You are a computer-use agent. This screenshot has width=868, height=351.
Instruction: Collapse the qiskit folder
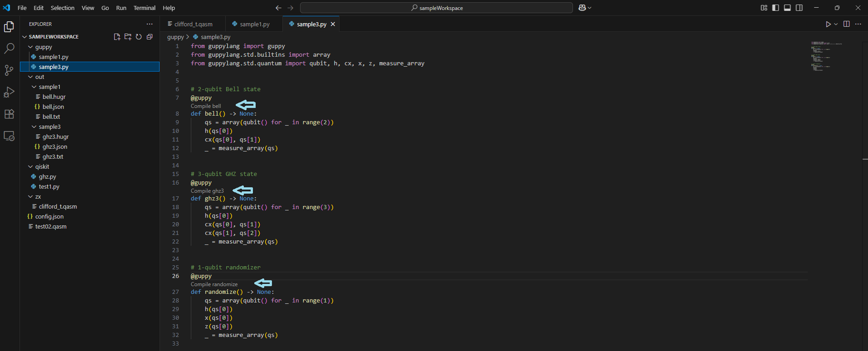pyautogui.click(x=30, y=167)
